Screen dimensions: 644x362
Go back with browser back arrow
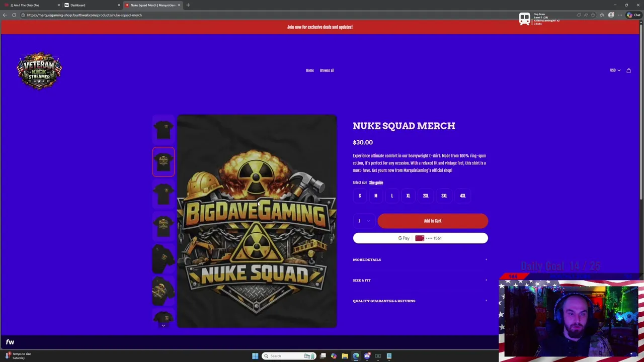click(5, 15)
